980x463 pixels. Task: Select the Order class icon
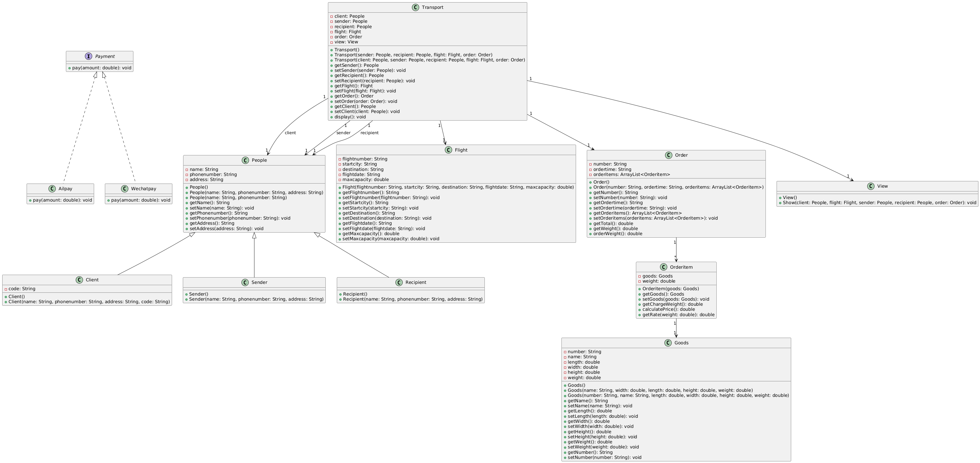[x=669, y=155]
